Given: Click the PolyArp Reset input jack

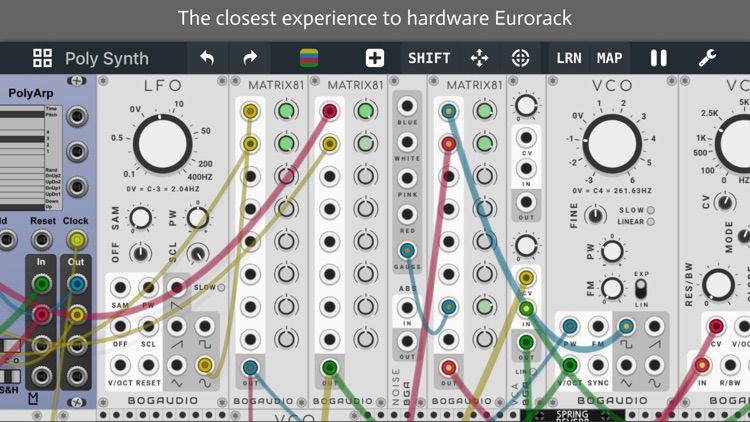Looking at the screenshot, I should pos(42,239).
